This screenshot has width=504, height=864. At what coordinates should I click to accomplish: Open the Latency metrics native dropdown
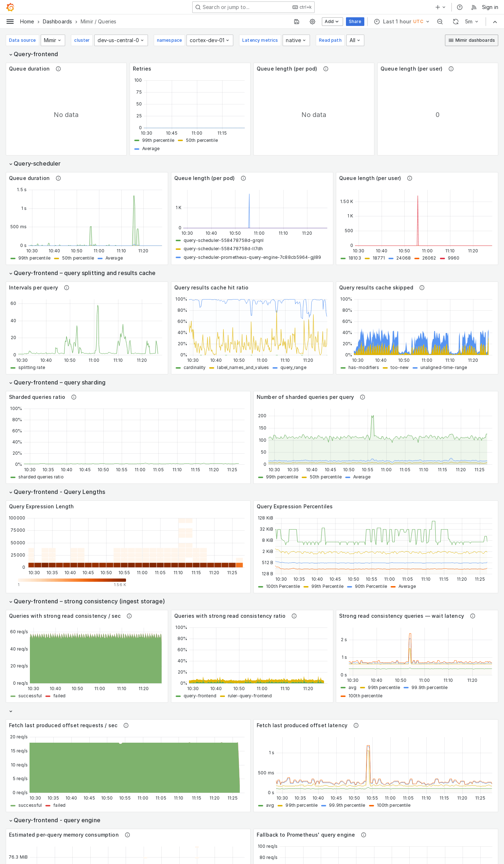(296, 40)
